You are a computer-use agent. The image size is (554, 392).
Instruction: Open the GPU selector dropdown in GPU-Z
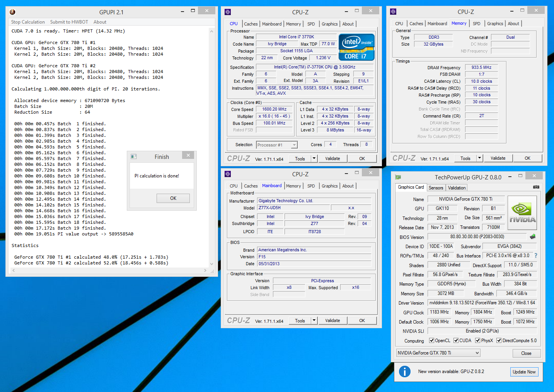click(x=438, y=353)
